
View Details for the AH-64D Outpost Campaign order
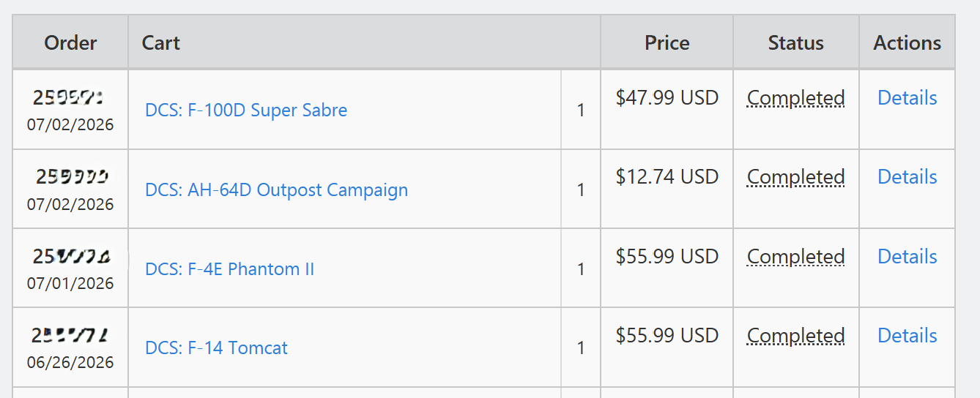click(907, 177)
